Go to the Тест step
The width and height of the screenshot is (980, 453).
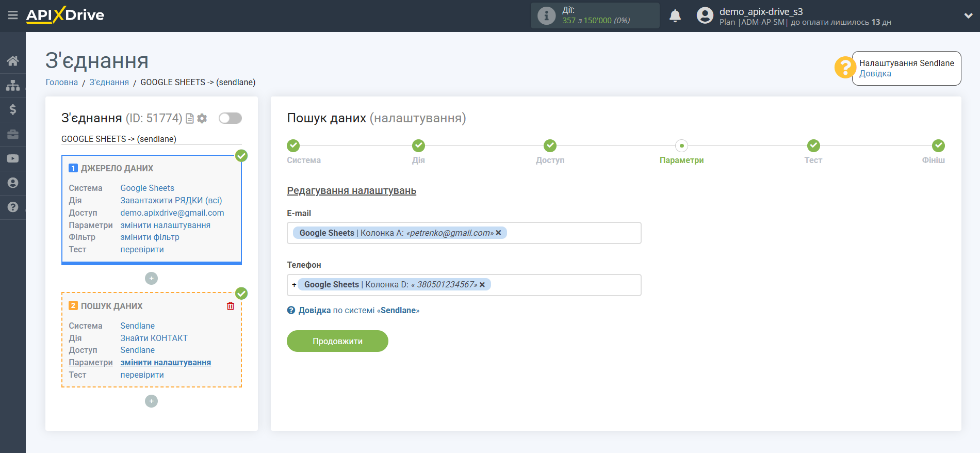[x=813, y=146]
